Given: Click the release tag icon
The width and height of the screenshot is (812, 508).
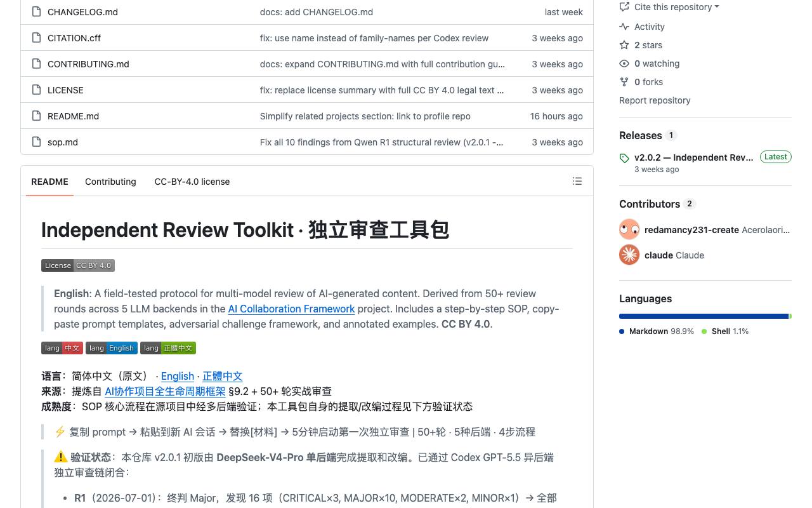Looking at the screenshot, I should 624,158.
